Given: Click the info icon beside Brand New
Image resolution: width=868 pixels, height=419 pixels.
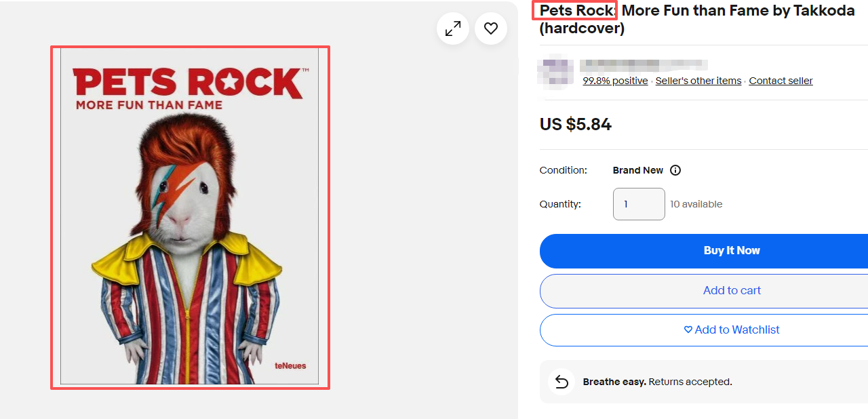Looking at the screenshot, I should (675, 170).
